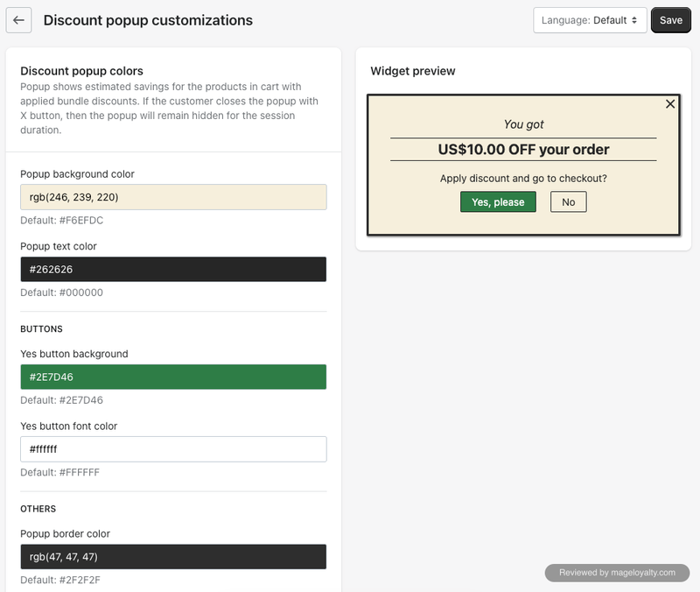Select the 'Discount popup colors' heading
700x592 pixels.
pos(81,71)
